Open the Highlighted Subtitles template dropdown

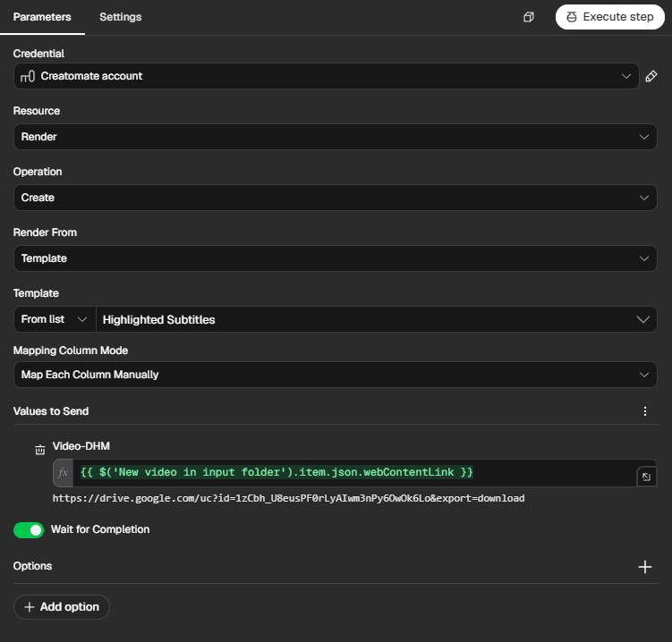[377, 319]
